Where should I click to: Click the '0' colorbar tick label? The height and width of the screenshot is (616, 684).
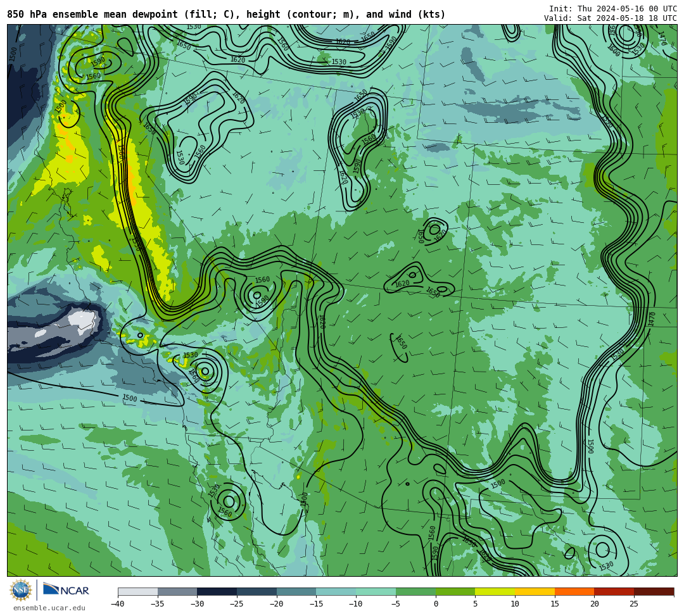point(436,604)
